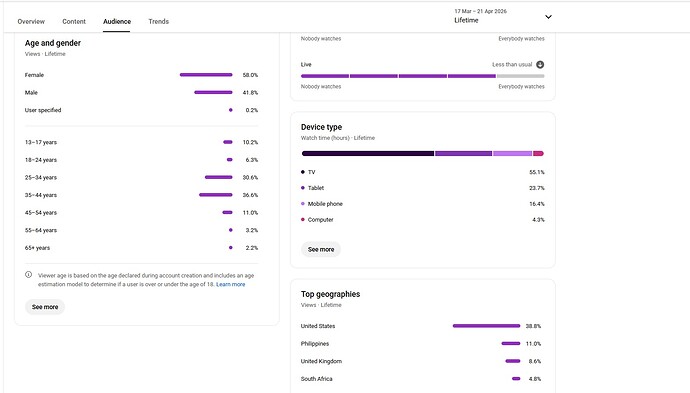Viewport: 690px width, 393px height.
Task: Click the Female percentage bar
Action: 206,75
